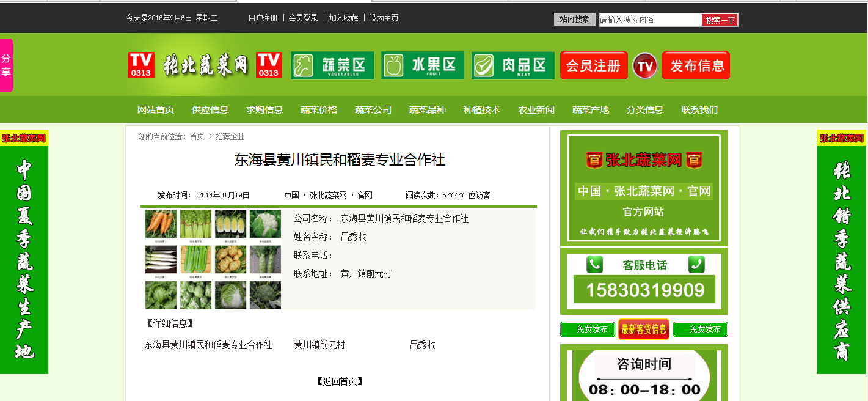868x401 pixels.
Task: Click the 官方网站 text in sidebar banner
Action: (x=643, y=212)
